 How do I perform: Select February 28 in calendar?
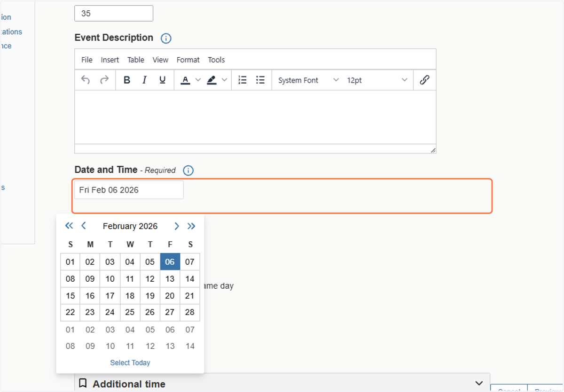pos(190,312)
